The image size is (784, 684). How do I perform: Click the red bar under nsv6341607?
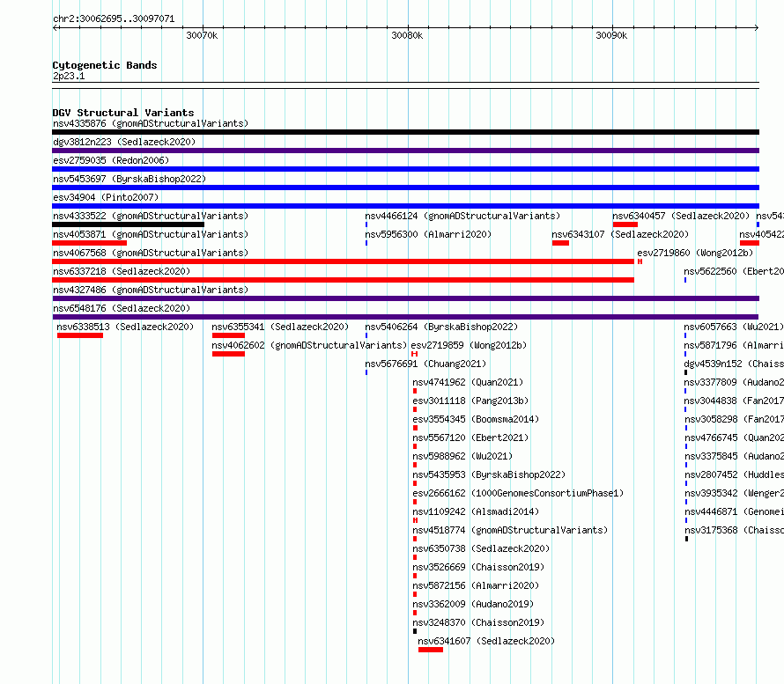tap(431, 650)
